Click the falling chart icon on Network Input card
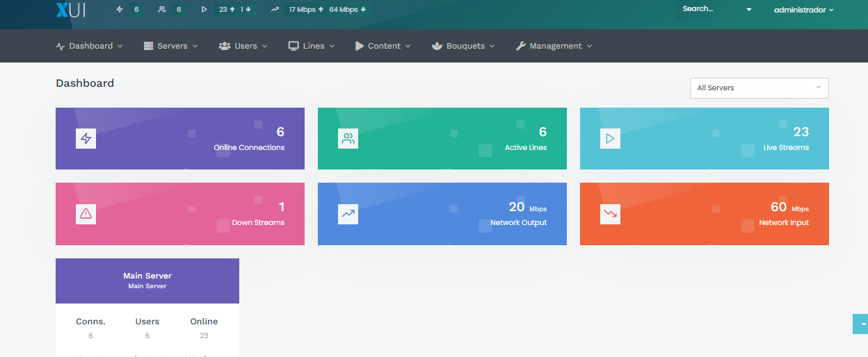This screenshot has width=868, height=357. [610, 214]
